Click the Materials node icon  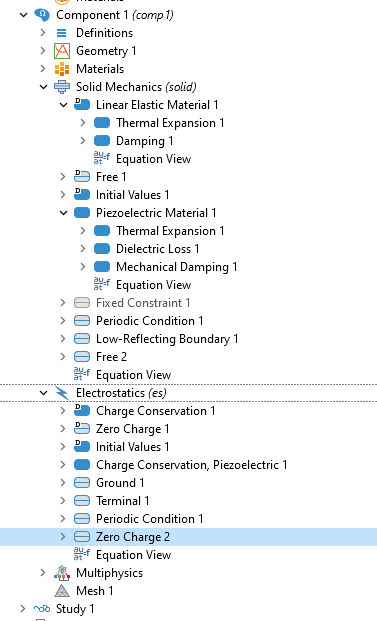(x=62, y=69)
